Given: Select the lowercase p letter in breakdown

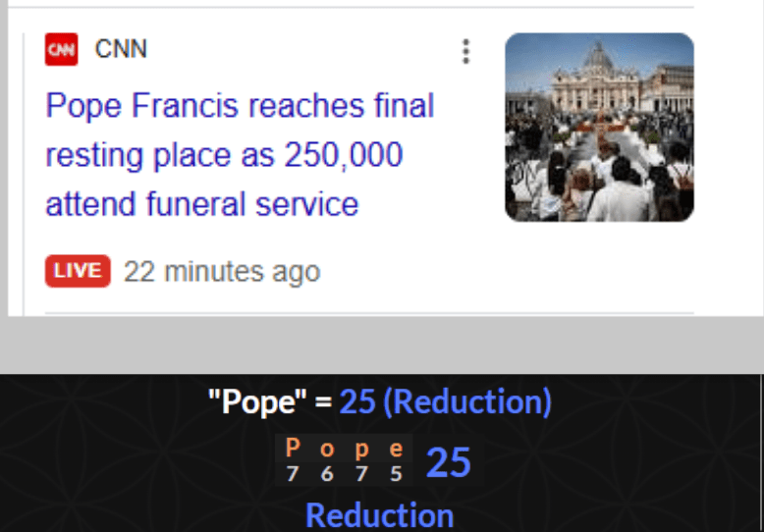Looking at the screenshot, I should pos(361,450).
